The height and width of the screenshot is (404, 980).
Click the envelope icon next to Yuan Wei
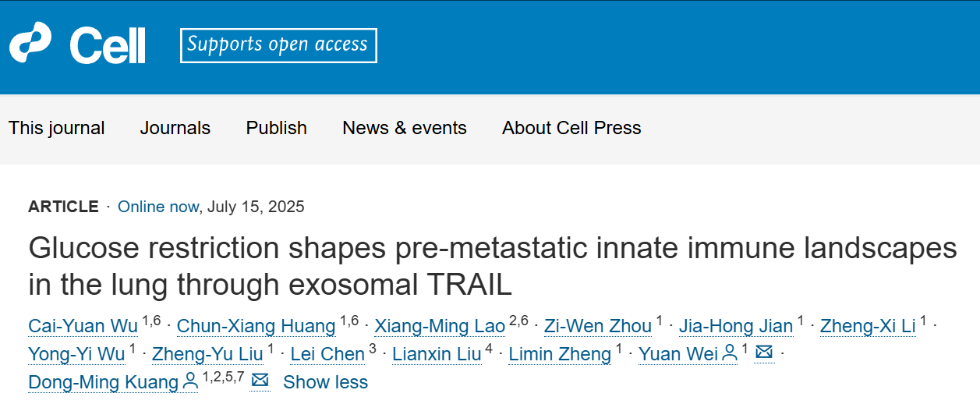click(764, 353)
